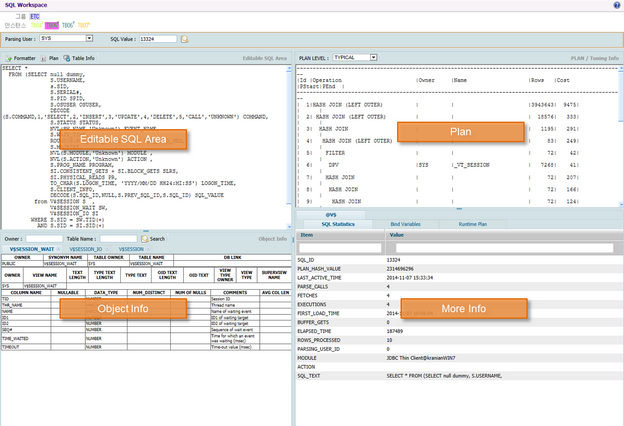Select the PARSE_CALLS row
Screen dimensions: 624x426
(460, 287)
